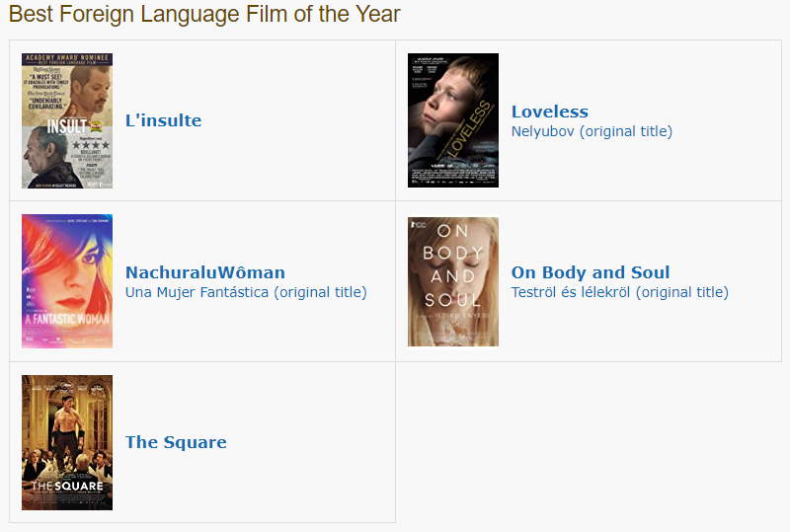Go to On Body and Soul title link
The height and width of the screenshot is (532, 790).
pos(590,272)
